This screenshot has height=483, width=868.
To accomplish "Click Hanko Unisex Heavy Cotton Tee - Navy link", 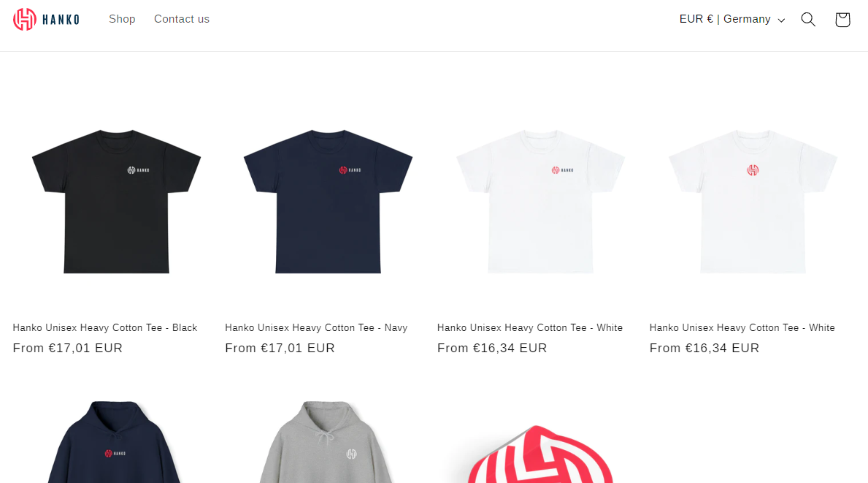I will pyautogui.click(x=316, y=328).
